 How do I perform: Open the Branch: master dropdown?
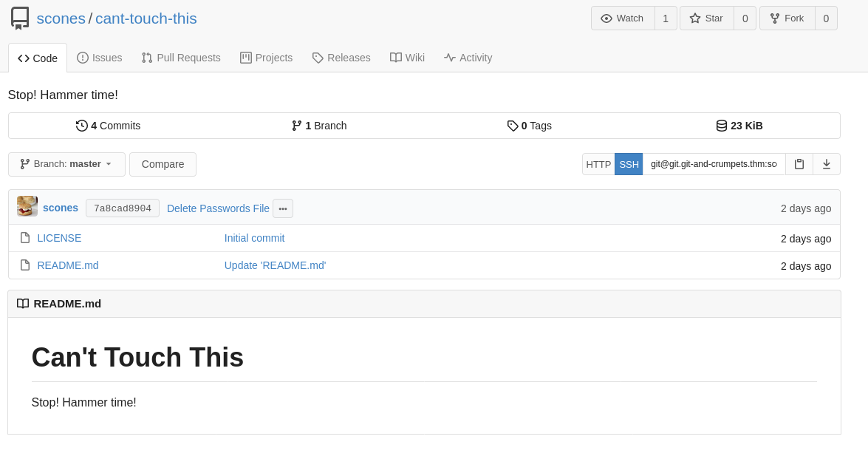coord(66,164)
